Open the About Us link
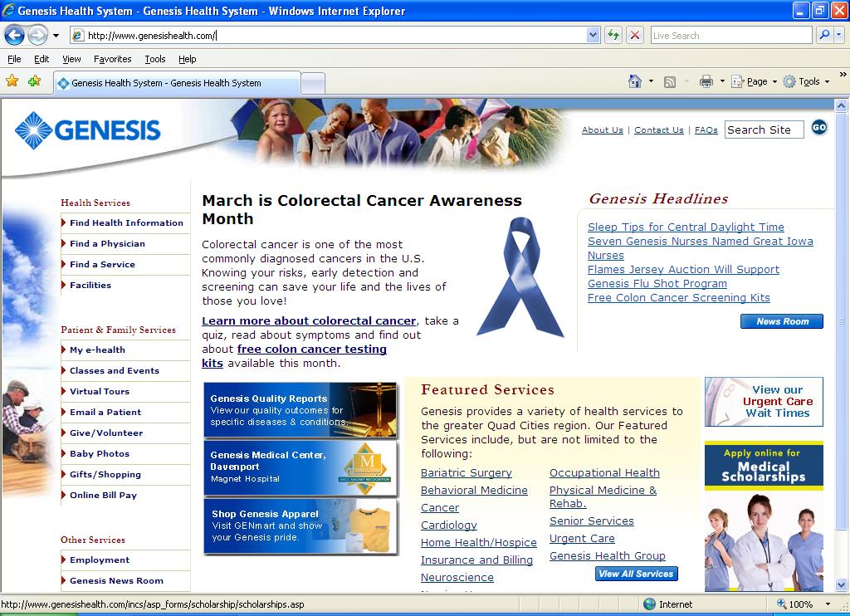The image size is (850, 616). (x=603, y=130)
